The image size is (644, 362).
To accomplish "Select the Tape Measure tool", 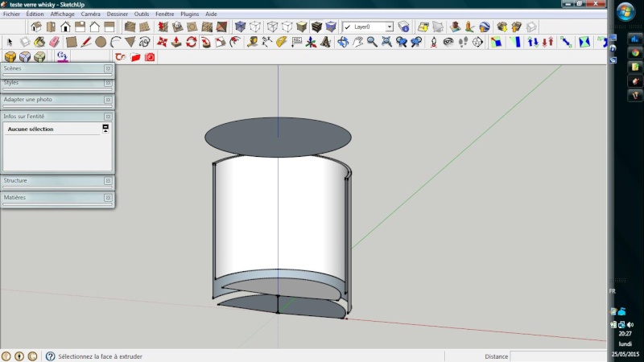I will [x=252, y=42].
